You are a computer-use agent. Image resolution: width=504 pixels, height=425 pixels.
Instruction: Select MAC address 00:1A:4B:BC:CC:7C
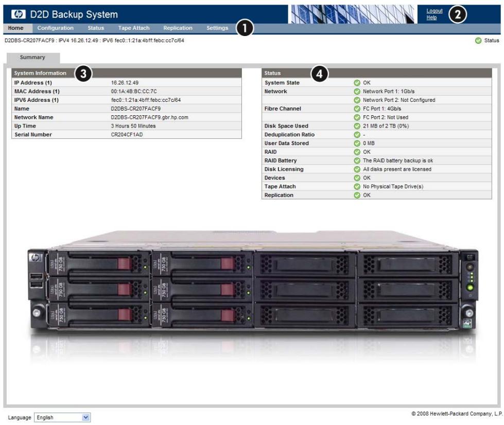(134, 92)
